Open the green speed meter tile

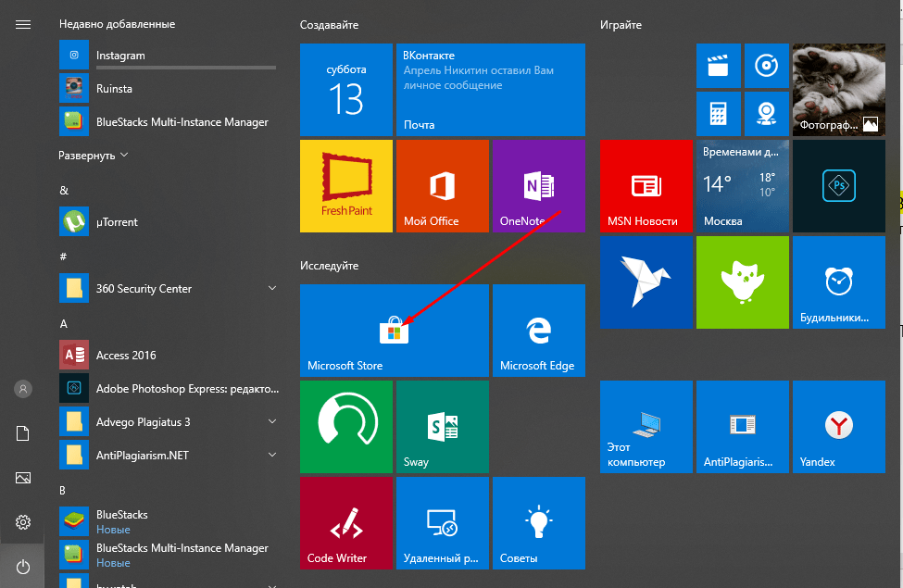[x=346, y=427]
